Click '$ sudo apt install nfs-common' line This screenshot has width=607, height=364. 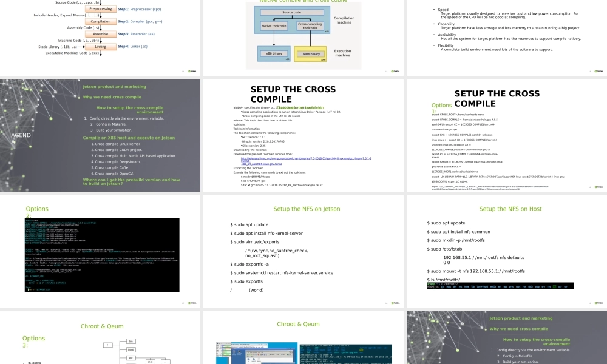458,232
